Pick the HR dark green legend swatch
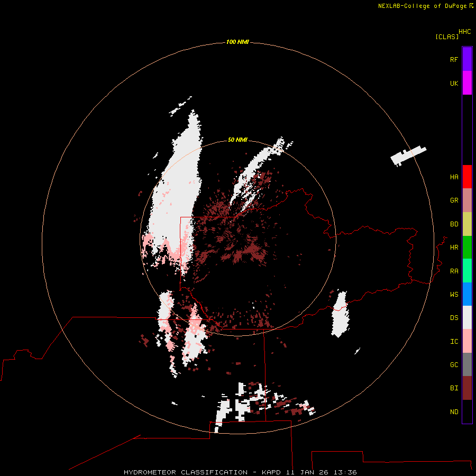This screenshot has width=476, height=476. click(x=467, y=248)
